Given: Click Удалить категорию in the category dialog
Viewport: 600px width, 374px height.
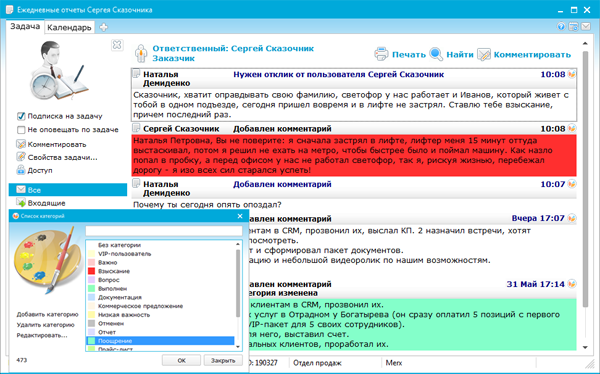Looking at the screenshot, I should pyautogui.click(x=45, y=325).
